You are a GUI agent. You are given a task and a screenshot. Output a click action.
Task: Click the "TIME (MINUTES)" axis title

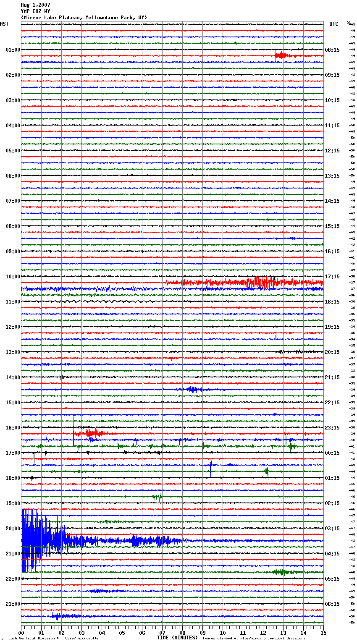(177, 638)
